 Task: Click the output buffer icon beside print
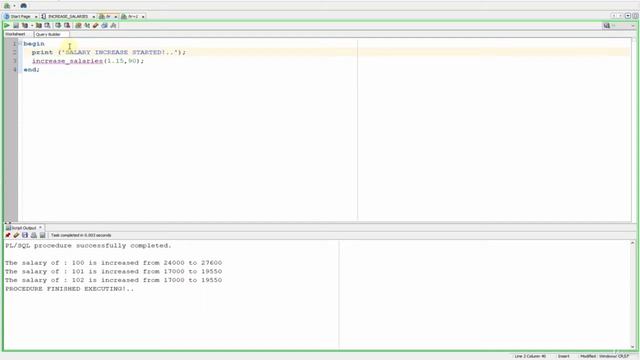[x=42, y=235]
